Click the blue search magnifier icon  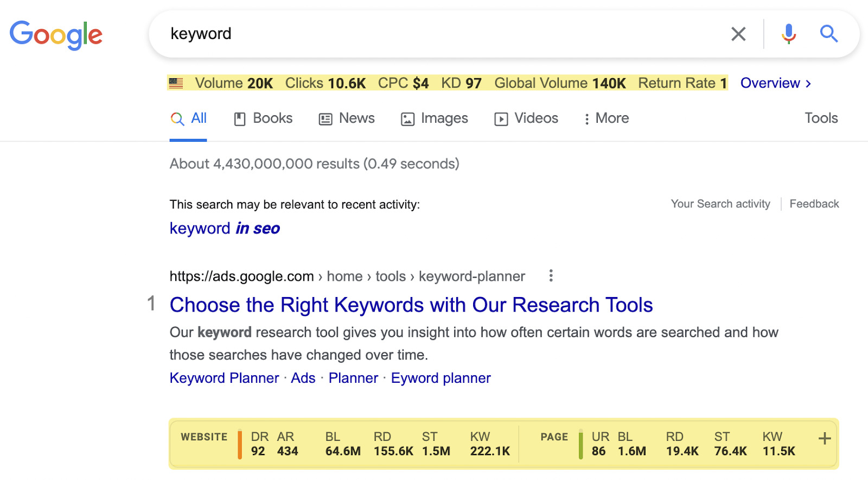pyautogui.click(x=829, y=34)
